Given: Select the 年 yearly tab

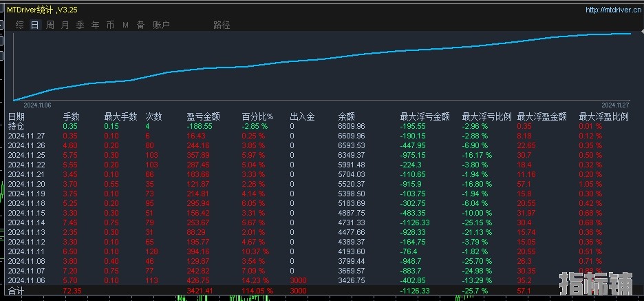Looking at the screenshot, I should tap(95, 25).
